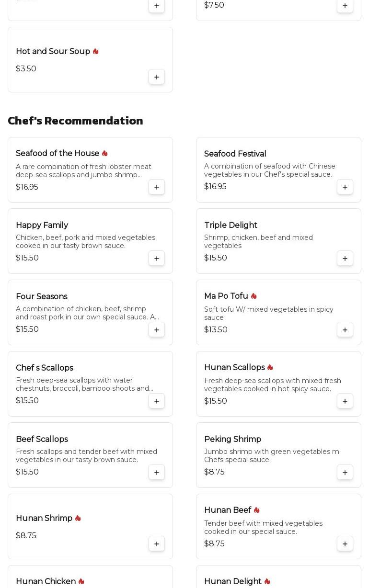This screenshot has width=369, height=588.
Task: Click Four Seasons description text
Action: point(87,313)
